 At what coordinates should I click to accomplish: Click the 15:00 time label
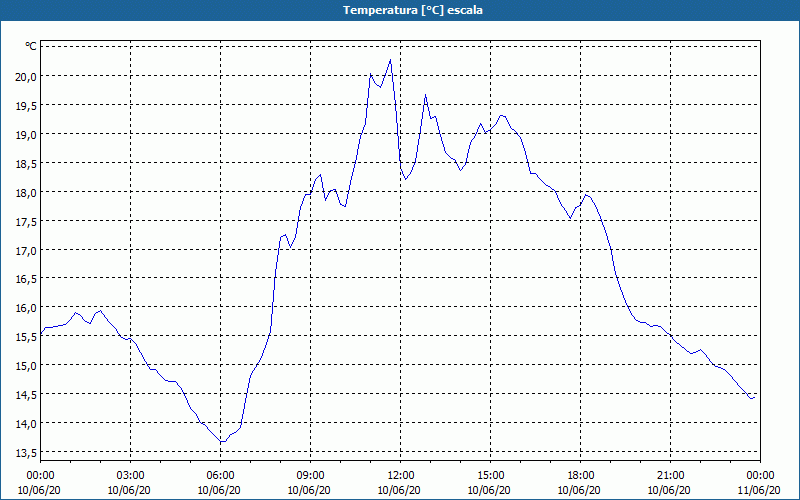[490, 476]
